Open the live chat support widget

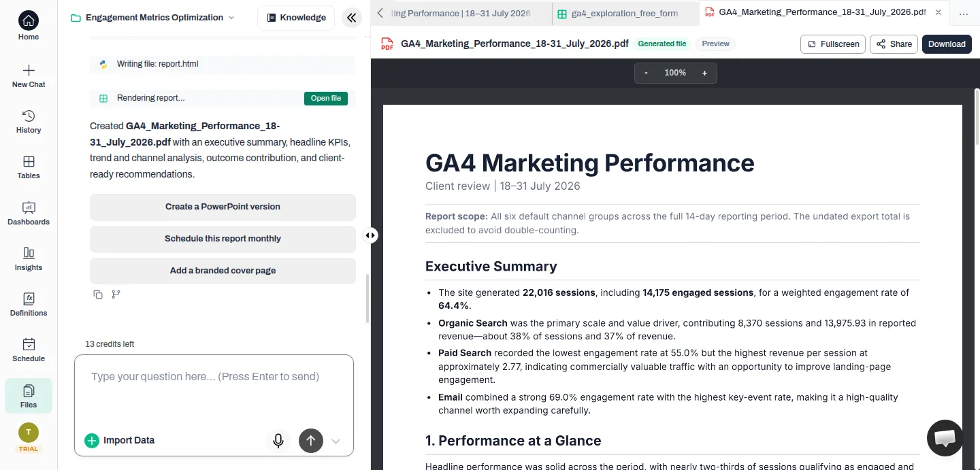tap(945, 438)
